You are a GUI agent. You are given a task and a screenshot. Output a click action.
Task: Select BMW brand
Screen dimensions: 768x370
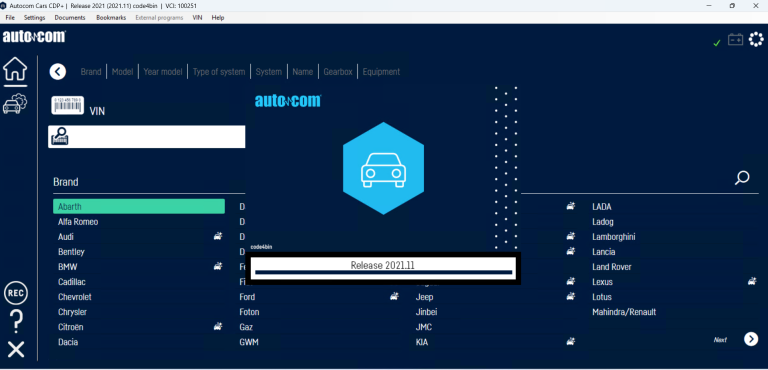pyautogui.click(x=68, y=267)
